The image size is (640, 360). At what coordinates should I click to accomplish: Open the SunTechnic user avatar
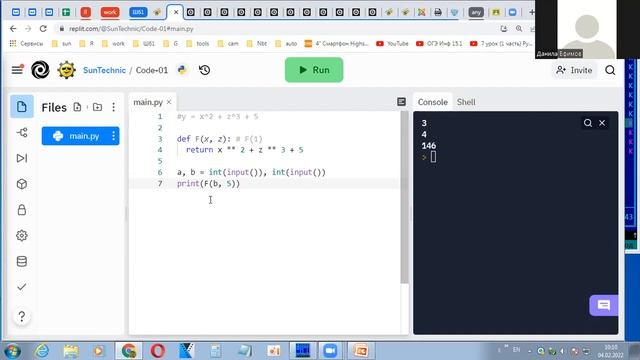tap(66, 70)
